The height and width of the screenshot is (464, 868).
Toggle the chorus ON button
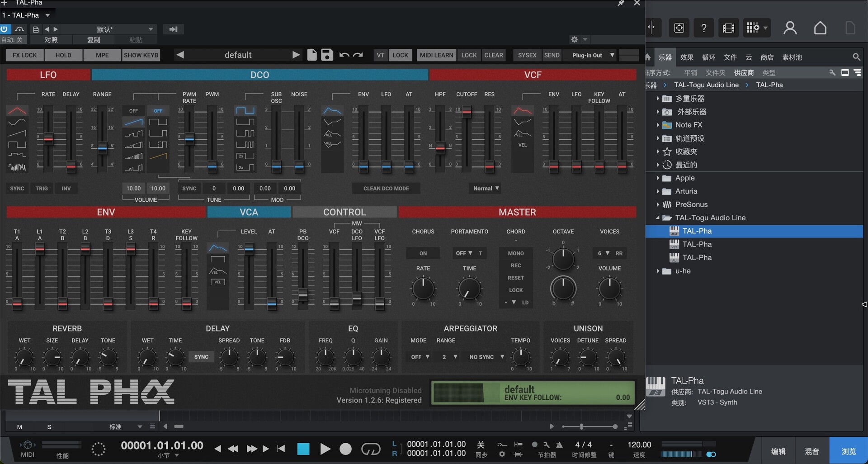(x=423, y=253)
